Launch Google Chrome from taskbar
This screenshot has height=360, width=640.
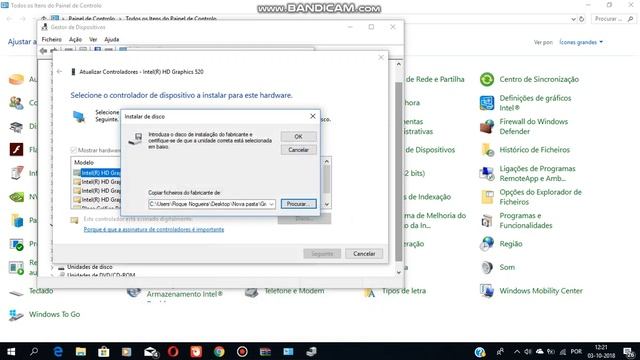pyautogui.click(x=219, y=351)
